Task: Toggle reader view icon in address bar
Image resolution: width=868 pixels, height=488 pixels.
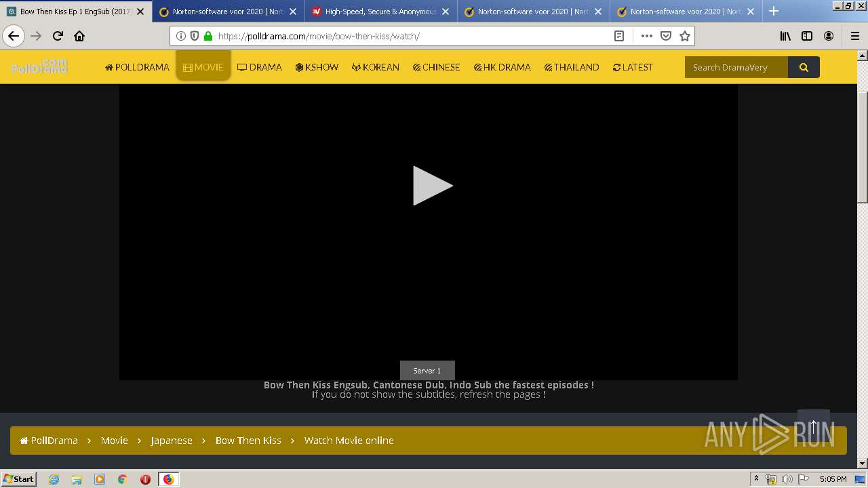Action: pyautogui.click(x=619, y=36)
